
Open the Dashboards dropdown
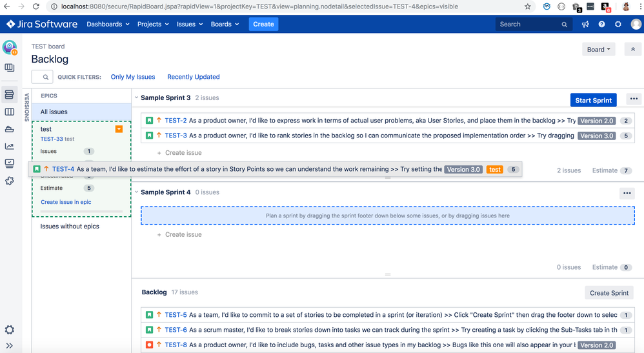(108, 25)
